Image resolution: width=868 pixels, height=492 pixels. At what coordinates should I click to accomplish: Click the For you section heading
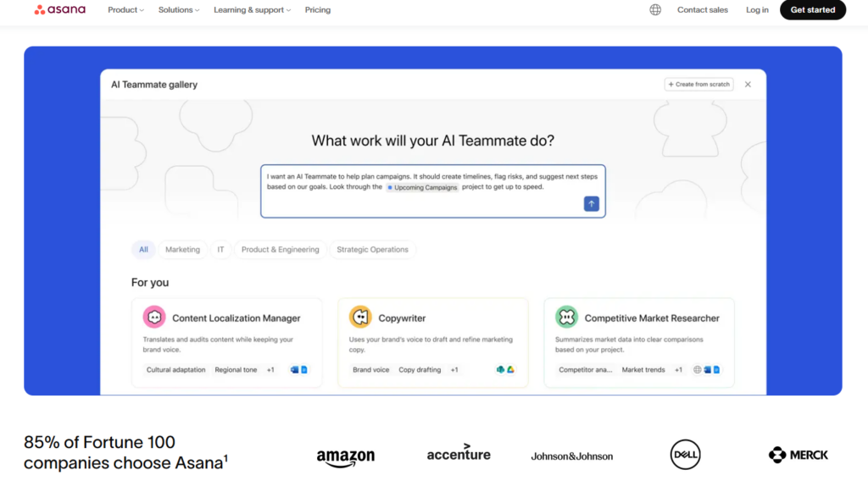pyautogui.click(x=150, y=283)
